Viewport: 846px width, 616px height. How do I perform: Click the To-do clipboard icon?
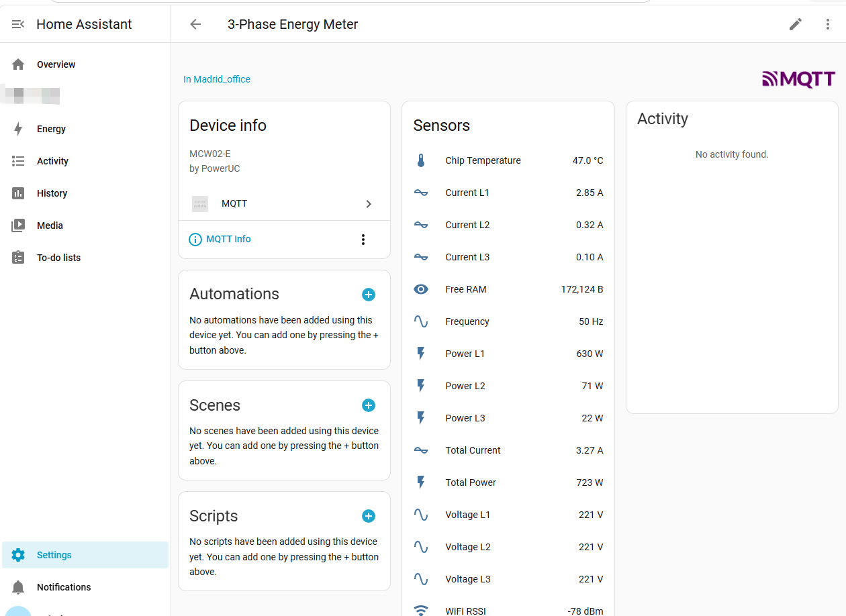(x=18, y=258)
